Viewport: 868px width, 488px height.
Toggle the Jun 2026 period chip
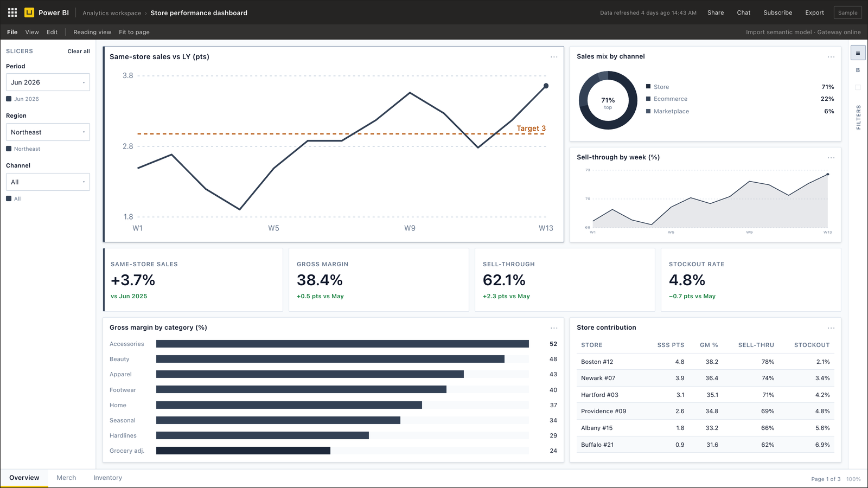tap(22, 99)
